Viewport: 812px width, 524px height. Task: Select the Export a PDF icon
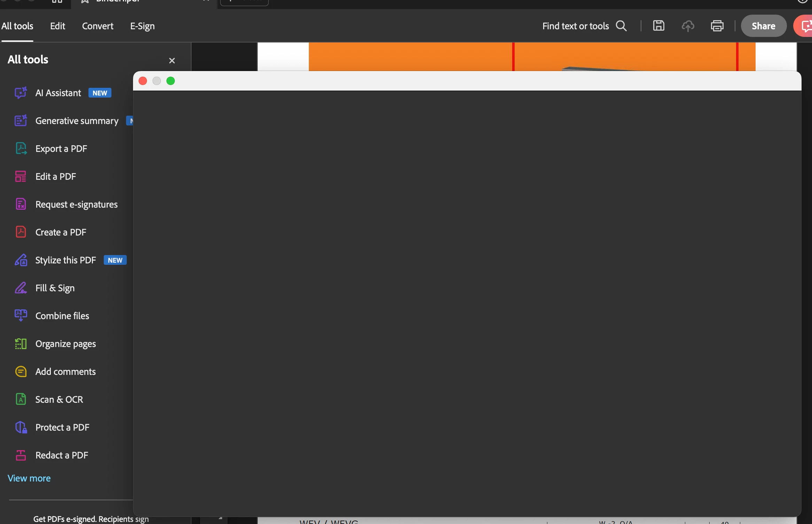[x=21, y=148]
